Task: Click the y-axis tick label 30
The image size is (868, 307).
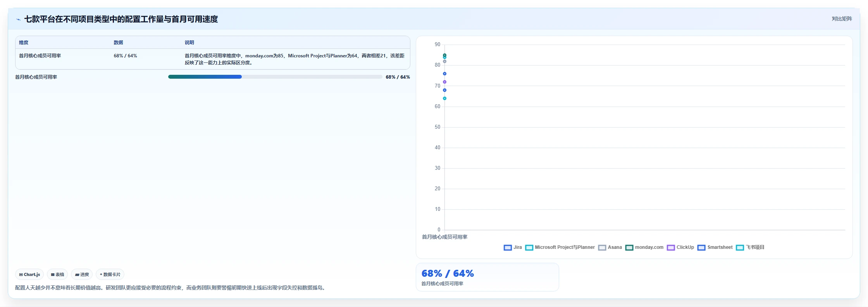Action: (437, 168)
